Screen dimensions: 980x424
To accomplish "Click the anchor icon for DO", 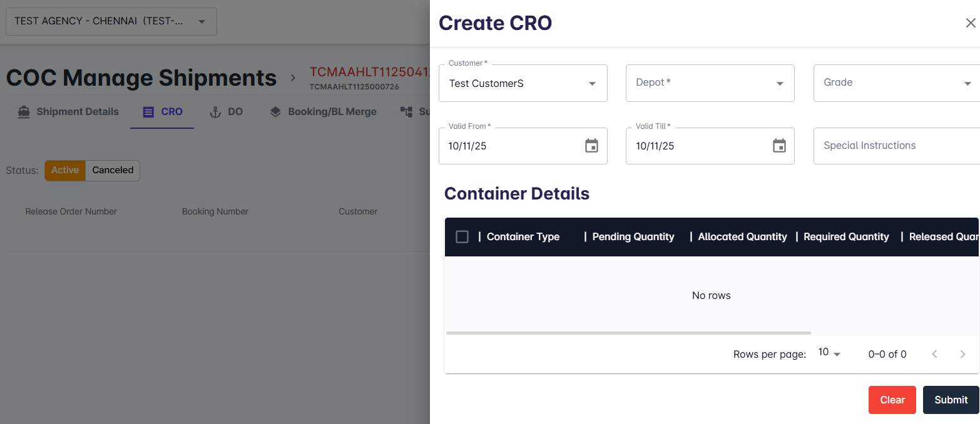I will (x=215, y=112).
